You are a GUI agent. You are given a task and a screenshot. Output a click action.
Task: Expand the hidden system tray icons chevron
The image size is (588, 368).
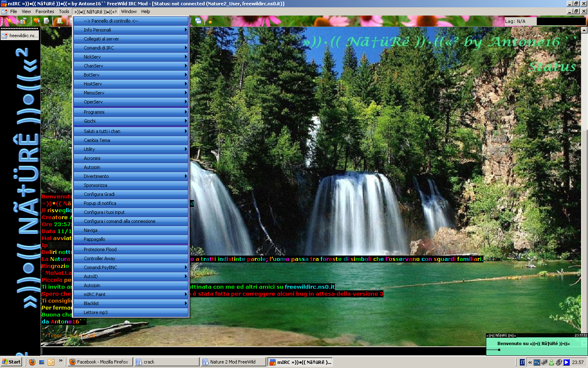pyautogui.click(x=530, y=362)
